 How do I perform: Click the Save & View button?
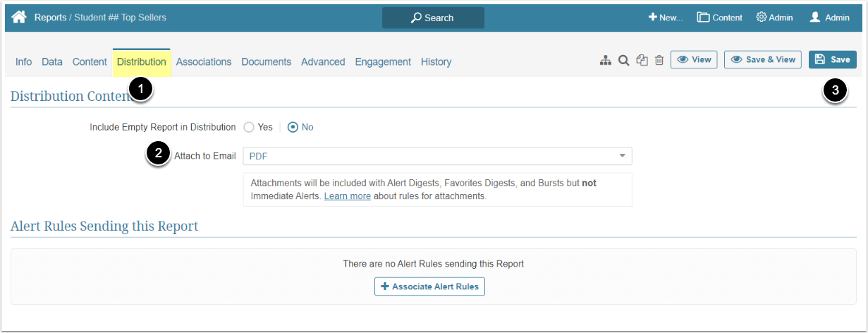pyautogui.click(x=763, y=60)
